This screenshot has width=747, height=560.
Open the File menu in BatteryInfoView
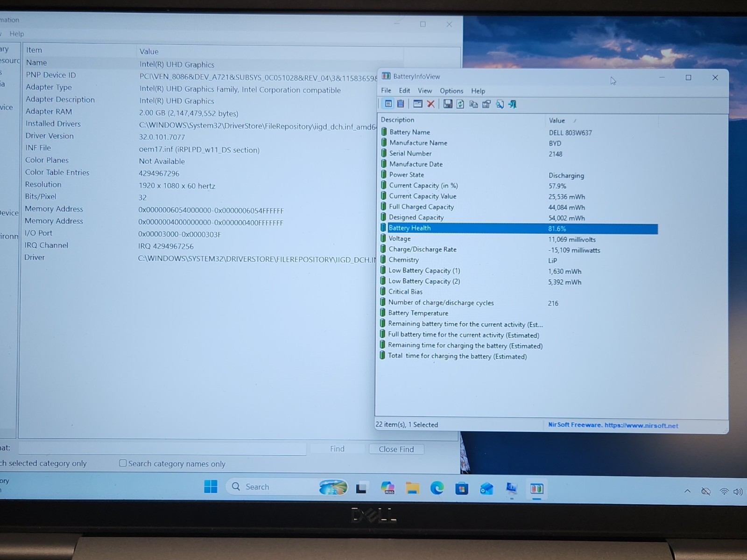[x=386, y=91]
